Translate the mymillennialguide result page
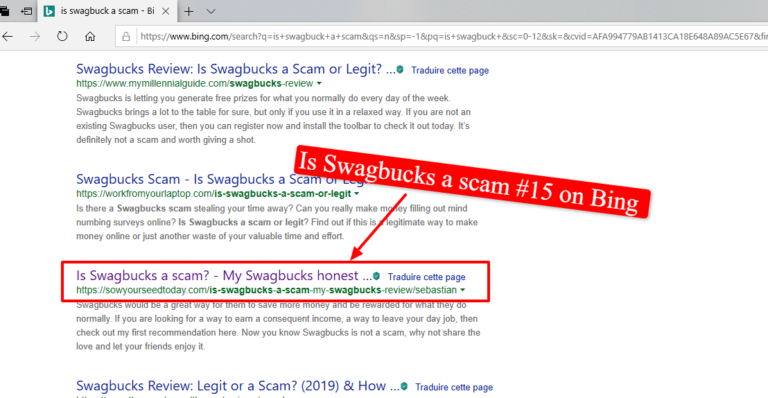Viewport: 768px width, 398px height. [450, 70]
